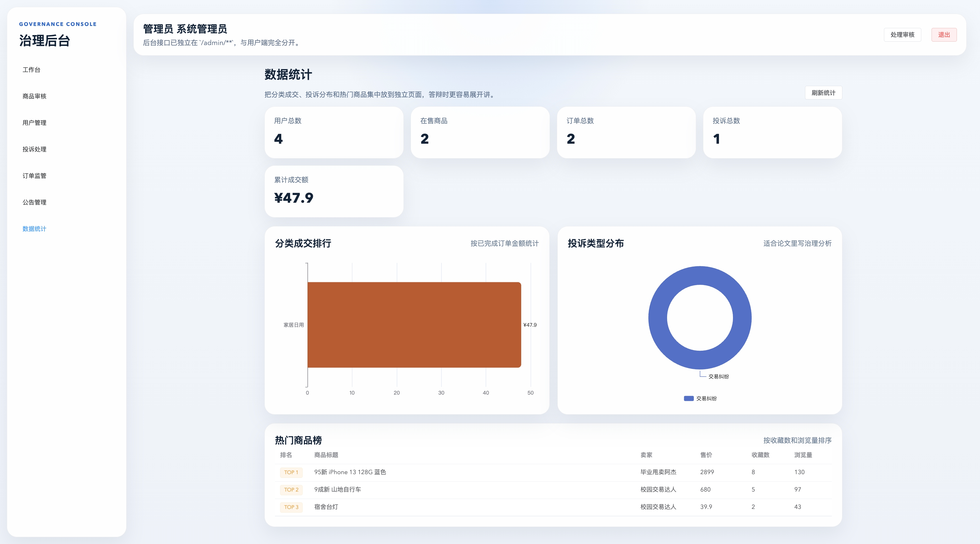980x544 pixels.
Task: Click the 商品标题 column header
Action: 326,455
